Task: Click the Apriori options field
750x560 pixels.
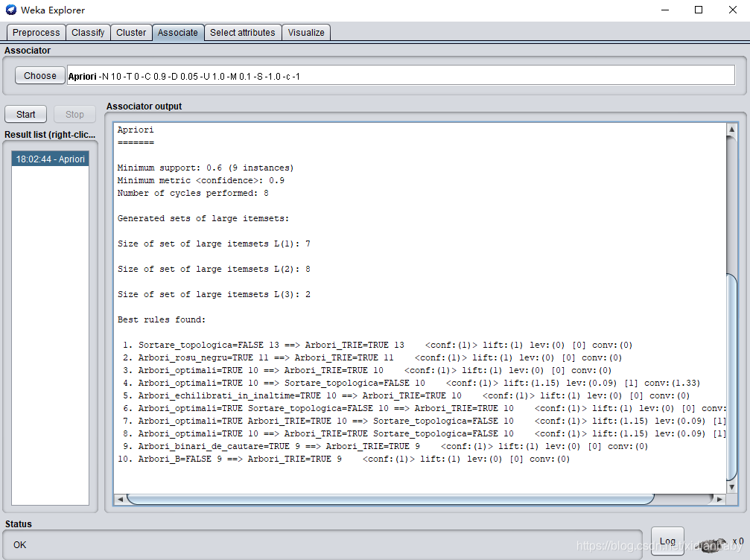Action: [401, 75]
